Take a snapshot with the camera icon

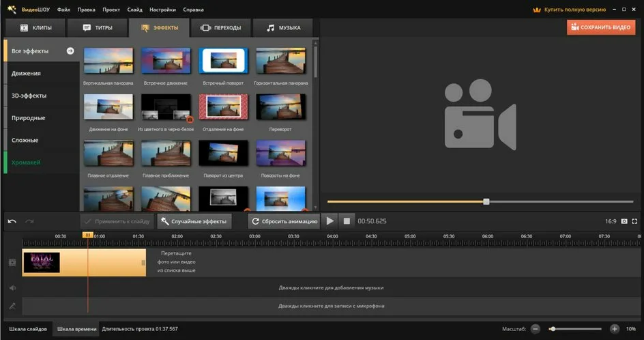point(624,221)
